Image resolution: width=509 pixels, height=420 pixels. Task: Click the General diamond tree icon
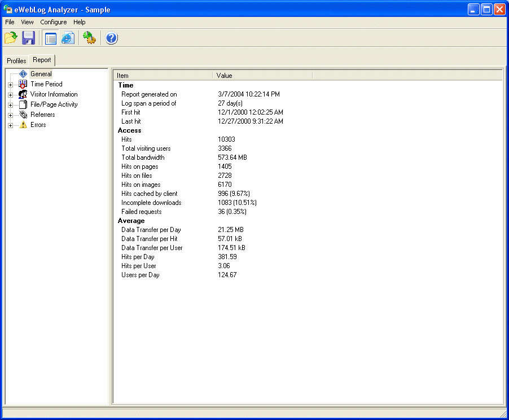23,74
